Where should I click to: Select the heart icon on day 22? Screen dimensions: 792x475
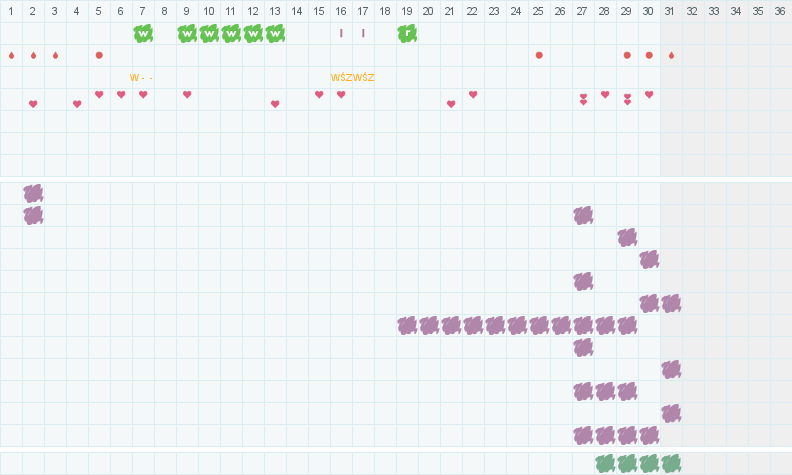(x=473, y=95)
